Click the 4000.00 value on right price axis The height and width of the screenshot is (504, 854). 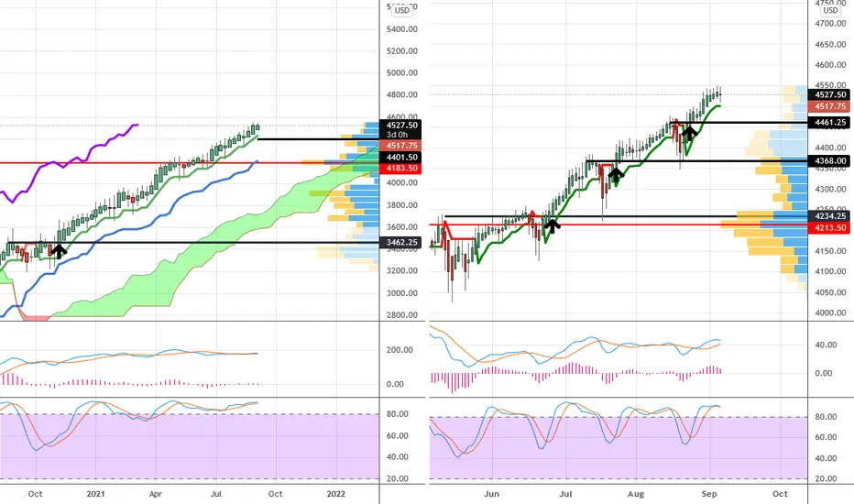[x=830, y=312]
